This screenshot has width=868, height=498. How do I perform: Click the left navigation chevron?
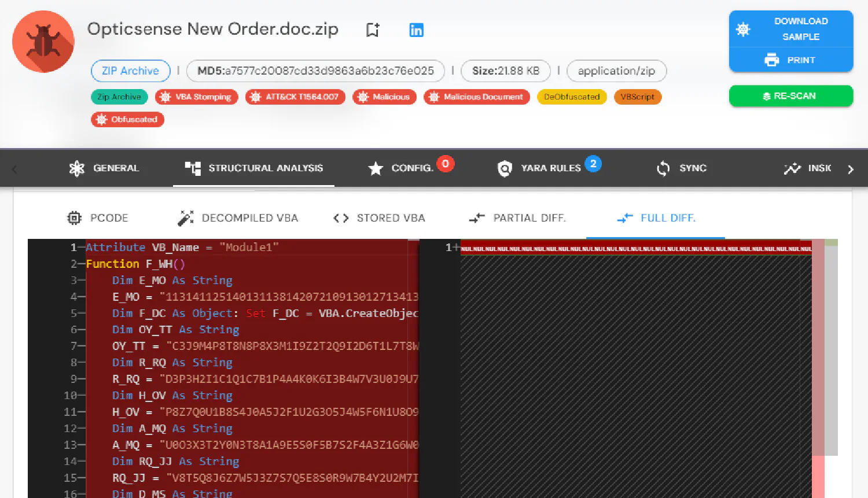tap(13, 168)
